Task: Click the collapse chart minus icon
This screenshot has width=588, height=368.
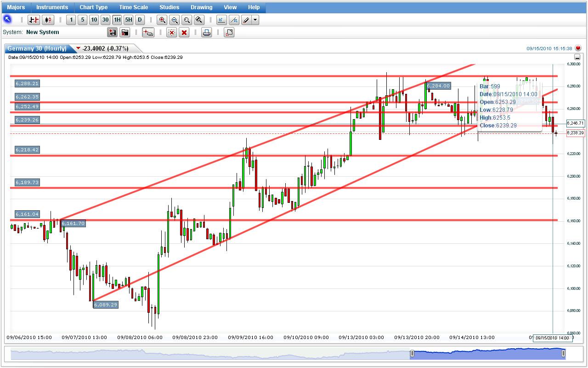Action: point(577,57)
